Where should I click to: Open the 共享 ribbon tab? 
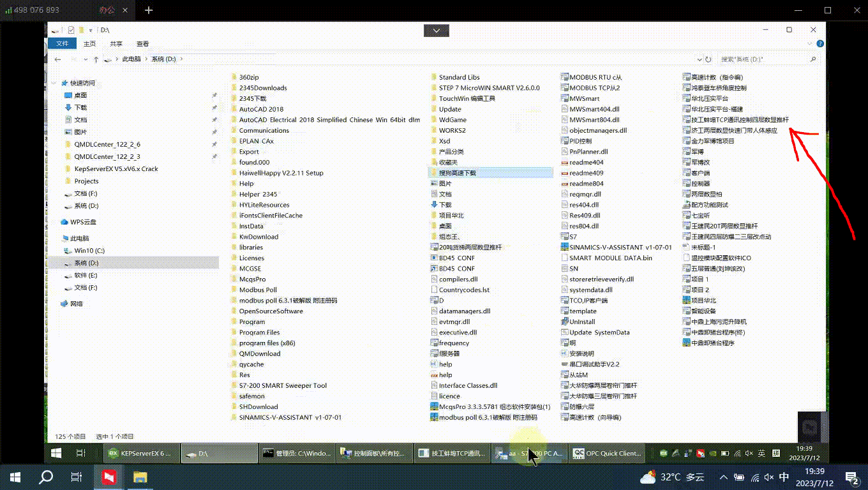point(116,43)
